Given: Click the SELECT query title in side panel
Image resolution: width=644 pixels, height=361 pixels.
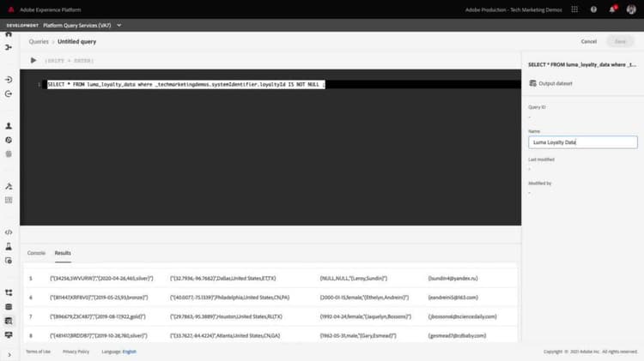Looking at the screenshot, I should [582, 65].
